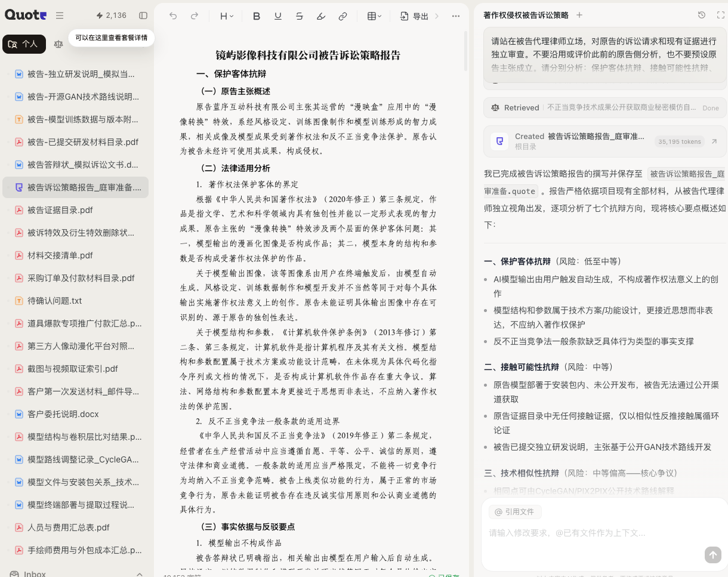The height and width of the screenshot is (577, 728).
Task: Open file 模型路线调整记录_CycleGA
Action: 75,459
